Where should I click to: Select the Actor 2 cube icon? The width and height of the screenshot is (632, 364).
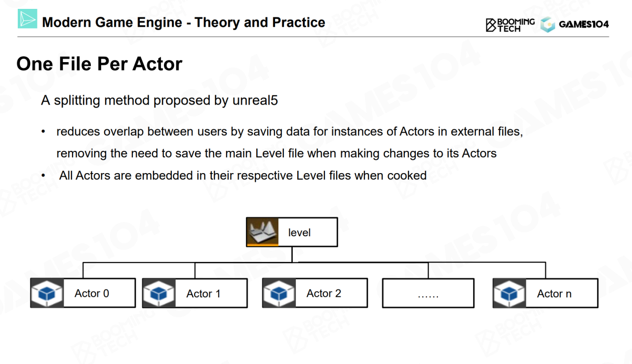coord(279,293)
